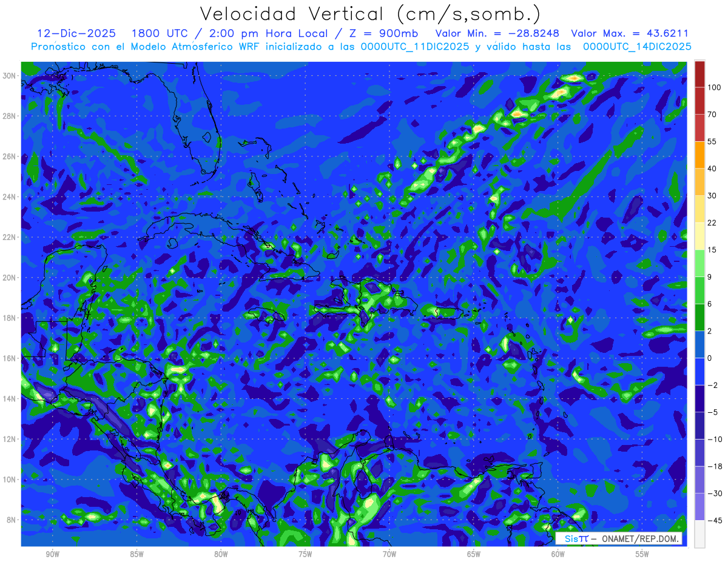Click the colorbar label '0'
The image size is (728, 562).
[x=710, y=358]
